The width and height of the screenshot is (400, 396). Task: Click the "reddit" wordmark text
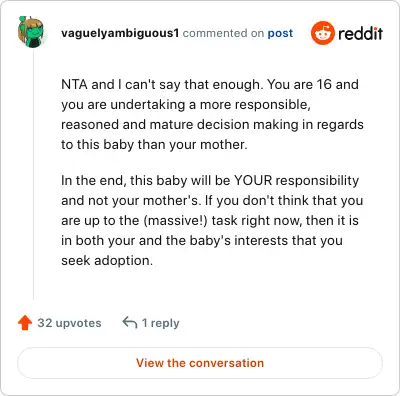point(360,33)
